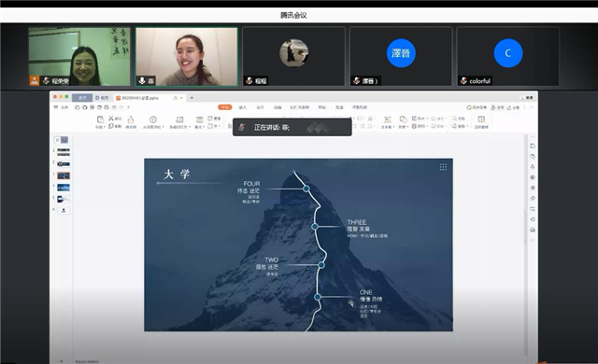The height and width of the screenshot is (364, 598).
Task: Click the Paste icon in WPS ribbon
Action: click(x=100, y=119)
